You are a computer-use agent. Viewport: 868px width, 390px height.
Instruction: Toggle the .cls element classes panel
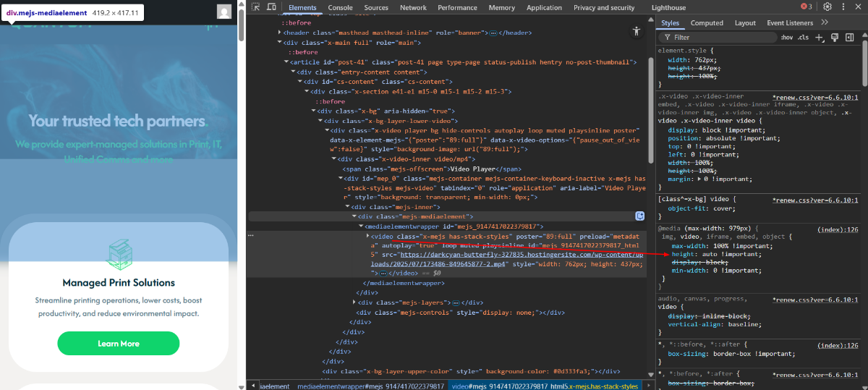[803, 37]
